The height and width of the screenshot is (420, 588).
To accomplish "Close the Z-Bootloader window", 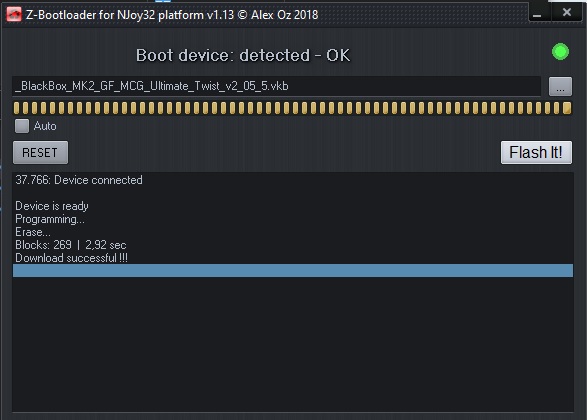I will [x=567, y=13].
